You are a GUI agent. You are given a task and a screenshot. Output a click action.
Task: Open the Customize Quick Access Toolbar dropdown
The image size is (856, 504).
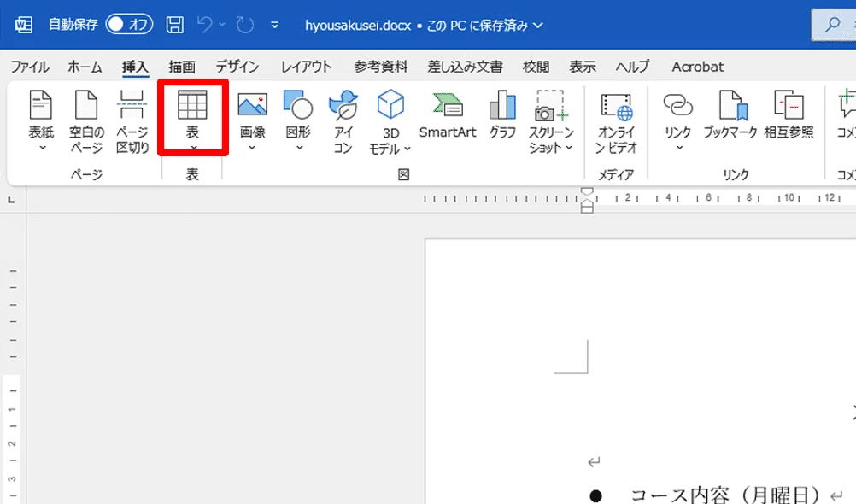[274, 25]
